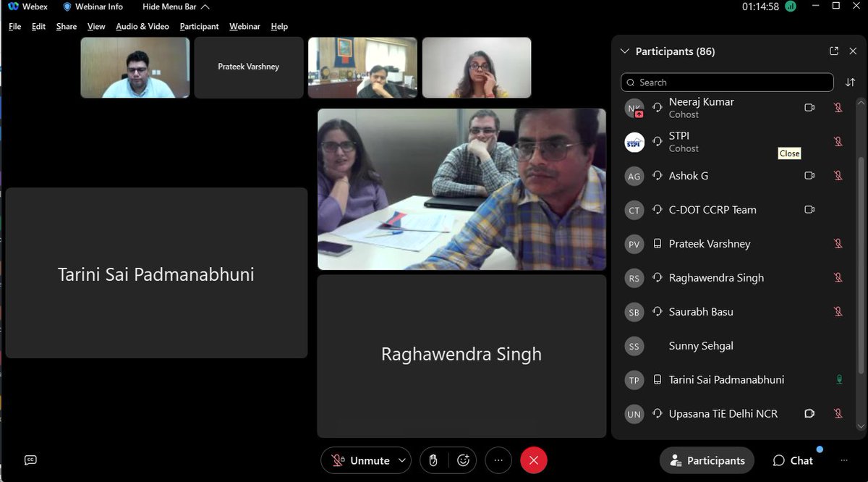Image resolution: width=868 pixels, height=482 pixels.
Task: Open the Chat panel
Action: [x=793, y=460]
